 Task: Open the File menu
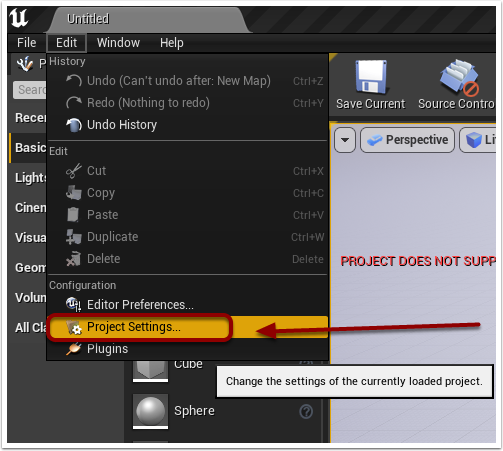tap(27, 43)
